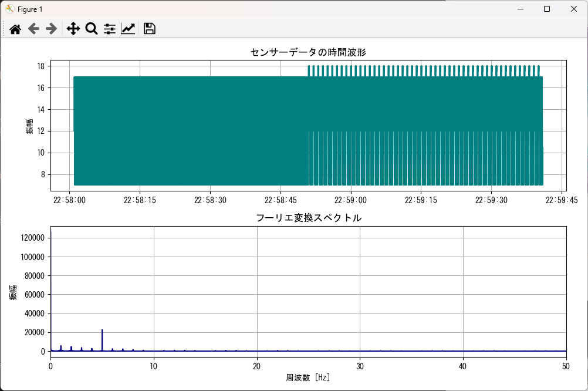Close the Figure 1 window
Viewport: 588px width, 391px height.
click(x=574, y=9)
